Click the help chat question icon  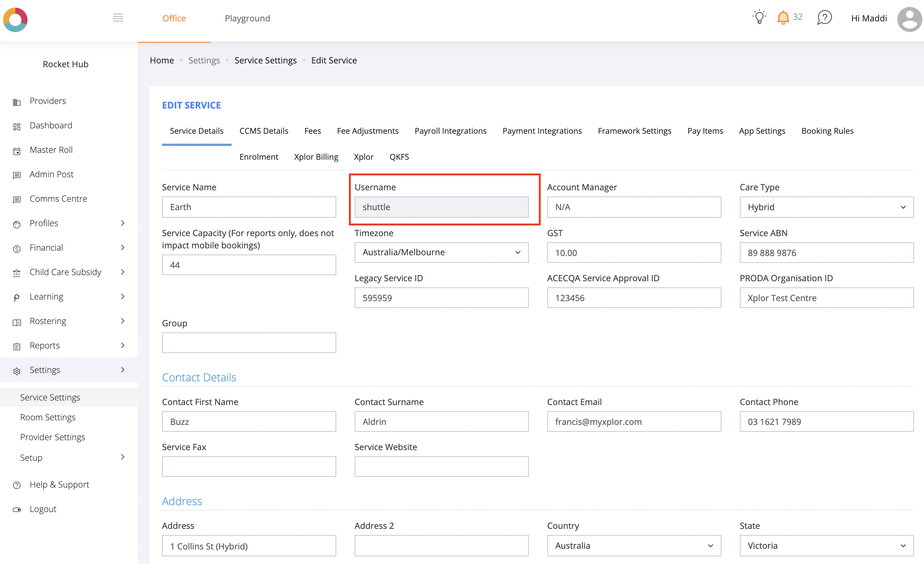coord(824,18)
